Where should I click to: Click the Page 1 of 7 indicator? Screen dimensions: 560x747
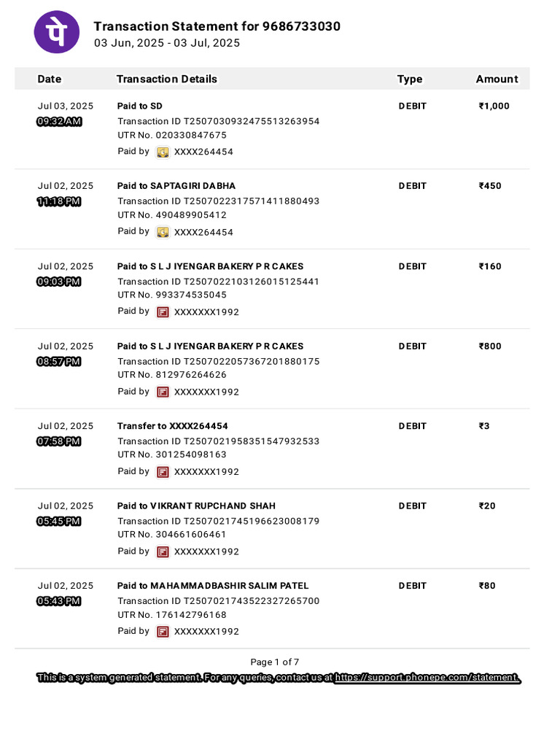[275, 662]
